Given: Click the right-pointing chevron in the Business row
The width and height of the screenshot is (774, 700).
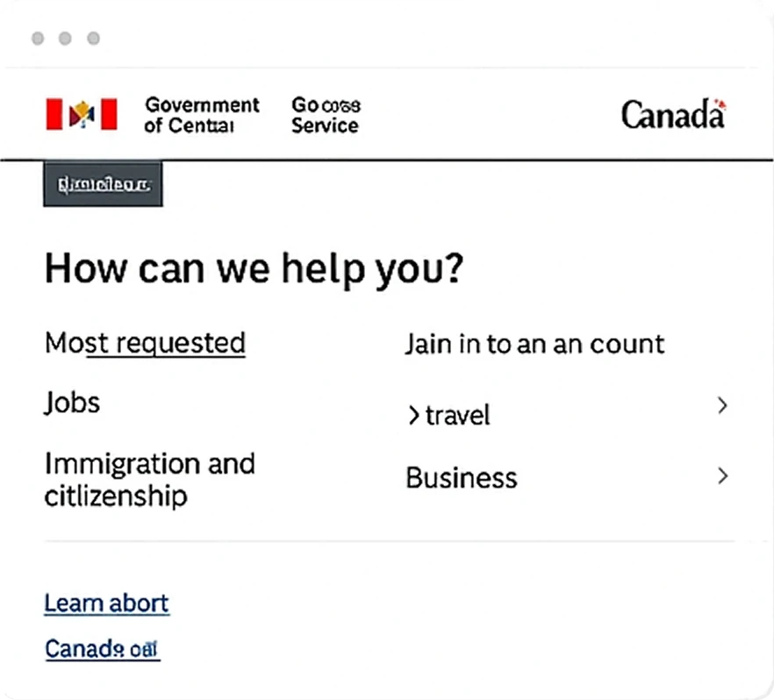Looking at the screenshot, I should [722, 476].
